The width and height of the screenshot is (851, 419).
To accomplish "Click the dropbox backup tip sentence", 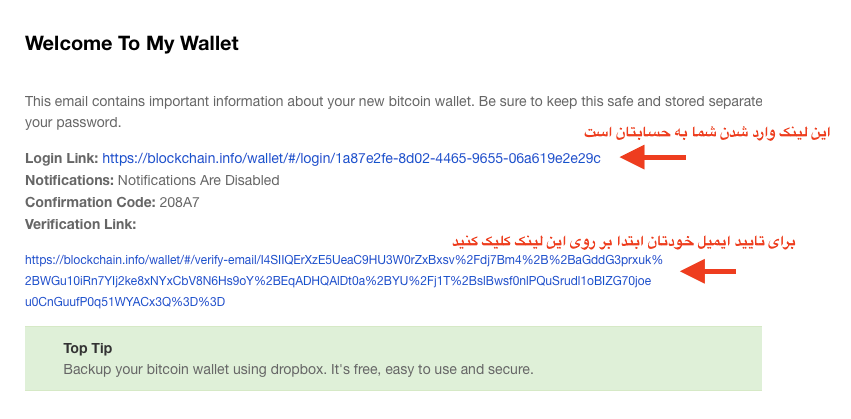I will point(298,369).
